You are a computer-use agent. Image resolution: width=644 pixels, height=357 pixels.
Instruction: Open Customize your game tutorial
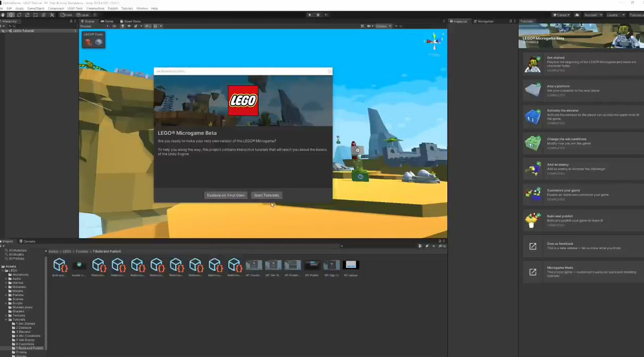point(583,194)
